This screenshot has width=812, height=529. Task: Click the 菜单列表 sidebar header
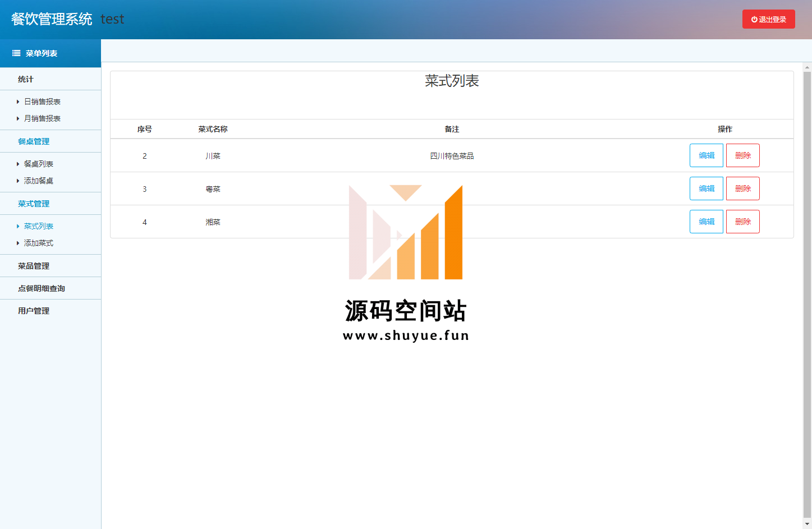(x=51, y=53)
